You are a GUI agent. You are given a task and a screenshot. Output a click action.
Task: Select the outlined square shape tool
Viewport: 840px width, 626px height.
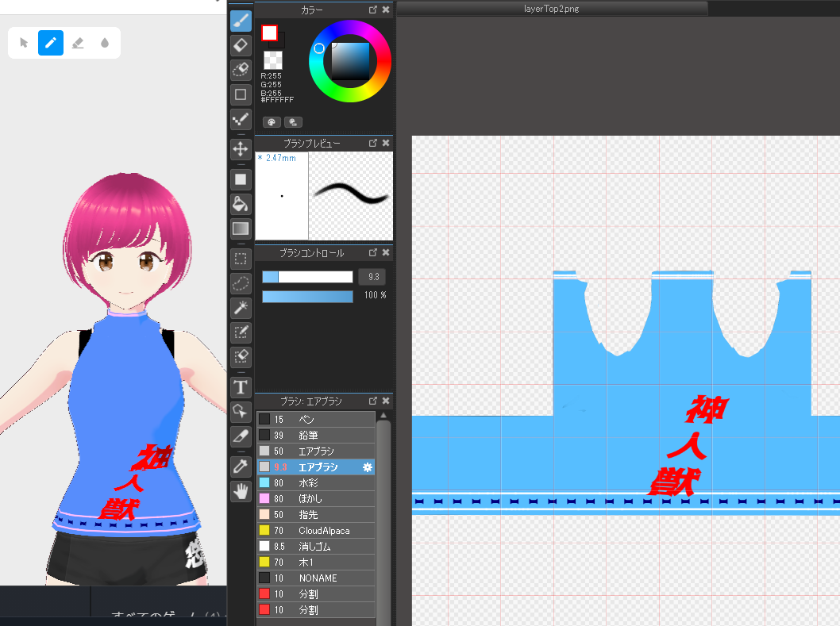241,94
